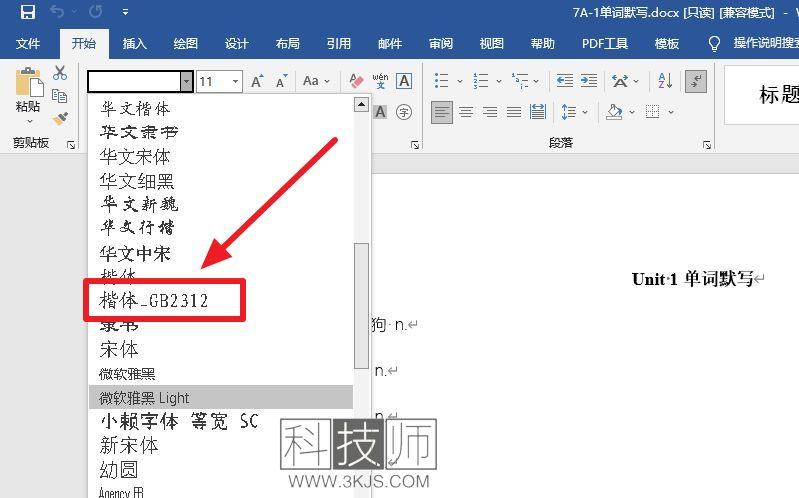The image size is (799, 498).
Task: Switch to the 视图 ribbon tab
Action: click(491, 44)
